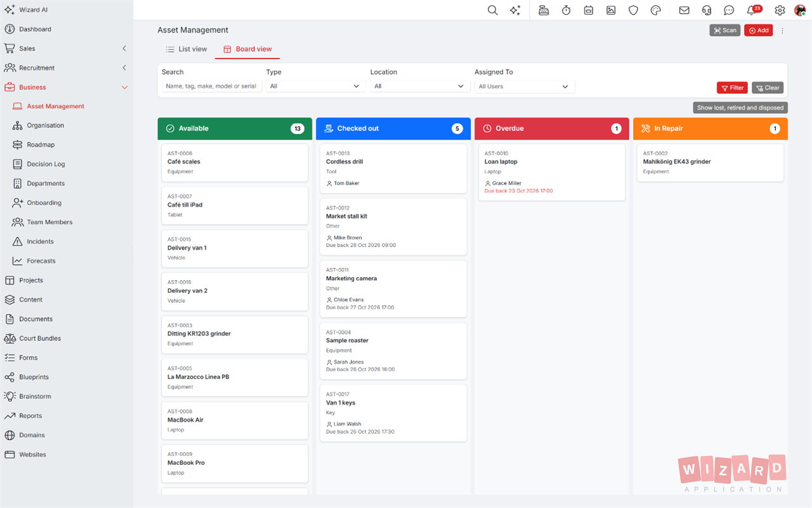This screenshot has height=508, width=812.
Task: Go to Dashboard in the sidebar
Action: (67, 29)
